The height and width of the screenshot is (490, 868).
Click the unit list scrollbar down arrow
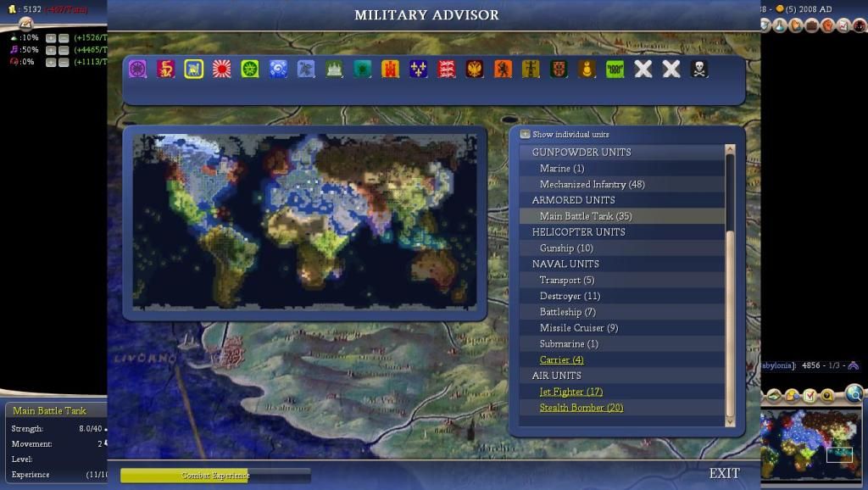(730, 422)
